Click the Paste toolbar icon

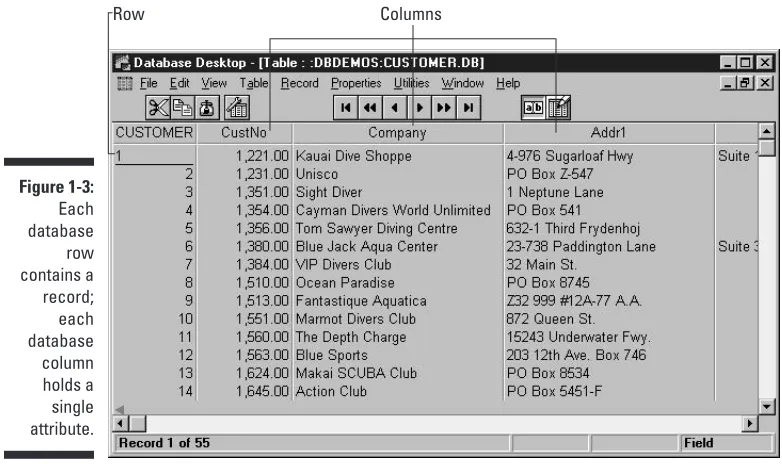[206, 108]
